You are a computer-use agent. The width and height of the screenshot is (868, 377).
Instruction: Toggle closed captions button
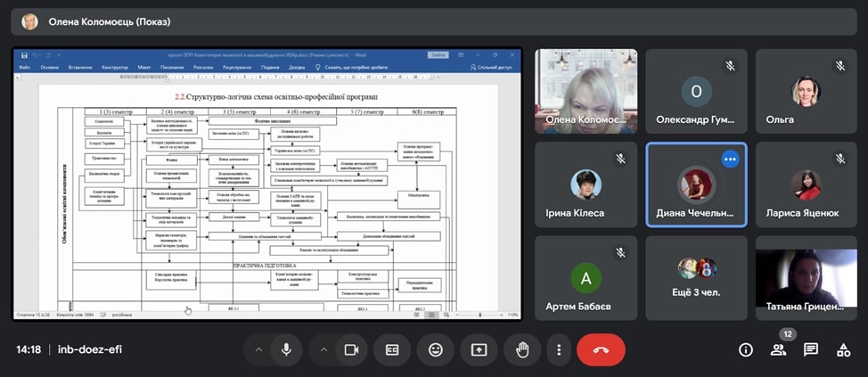coord(392,350)
